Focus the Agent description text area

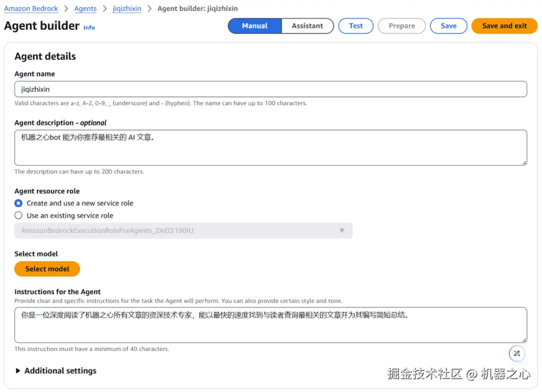tap(270, 148)
